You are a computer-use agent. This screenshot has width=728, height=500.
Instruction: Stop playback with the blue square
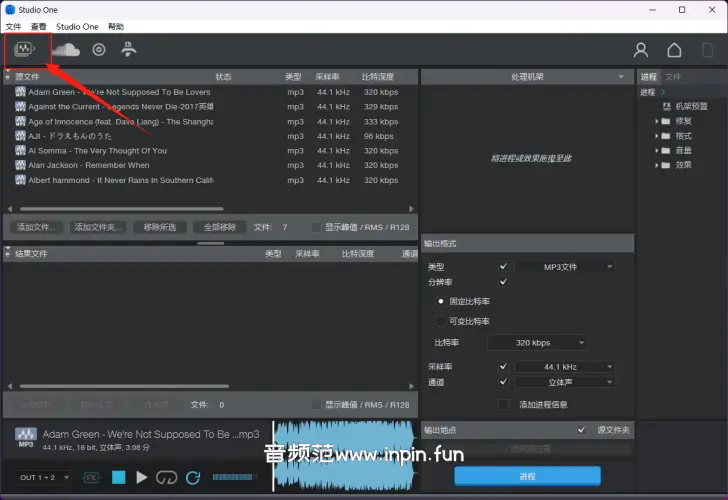click(x=119, y=477)
